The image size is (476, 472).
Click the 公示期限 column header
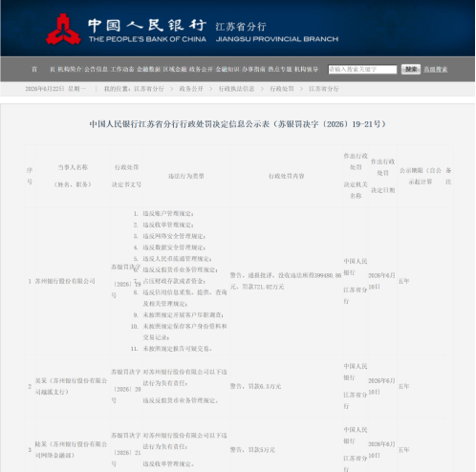tap(421, 176)
